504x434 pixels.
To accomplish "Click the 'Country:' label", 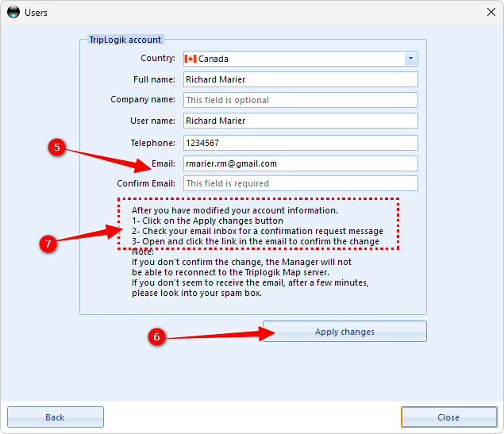I will (x=158, y=58).
